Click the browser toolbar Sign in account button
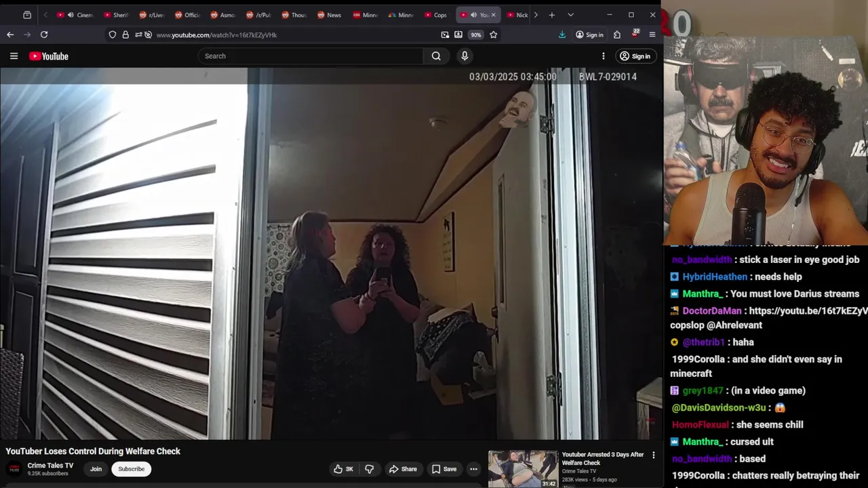Image resolution: width=868 pixels, height=488 pixels. [x=589, y=35]
